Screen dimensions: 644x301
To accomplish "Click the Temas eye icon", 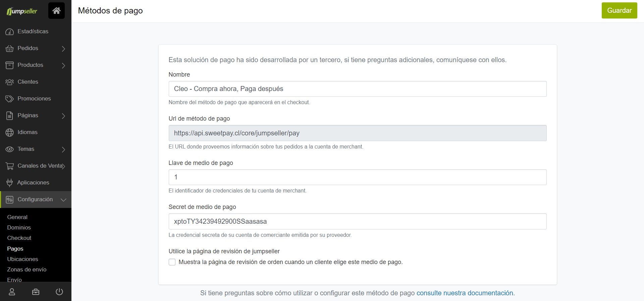I will [9, 149].
